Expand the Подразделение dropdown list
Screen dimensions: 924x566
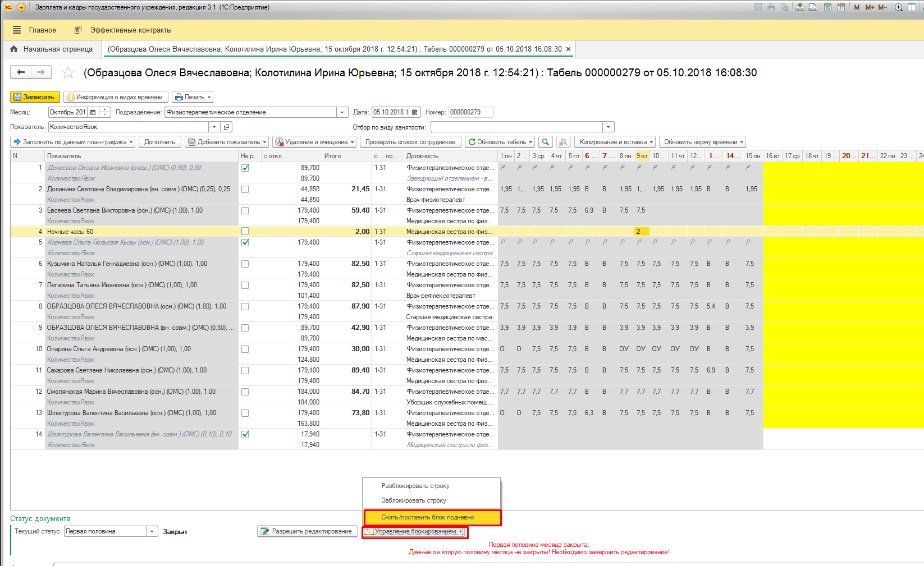(x=342, y=112)
